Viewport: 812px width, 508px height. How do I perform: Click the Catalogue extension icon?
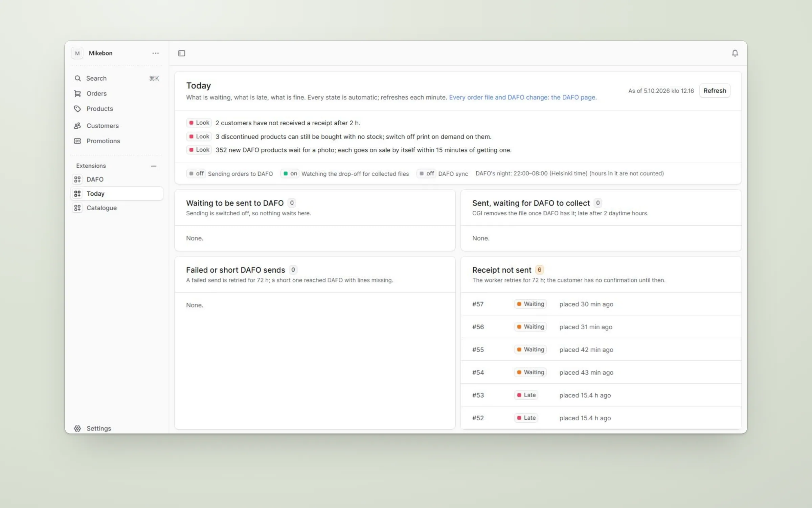point(77,208)
